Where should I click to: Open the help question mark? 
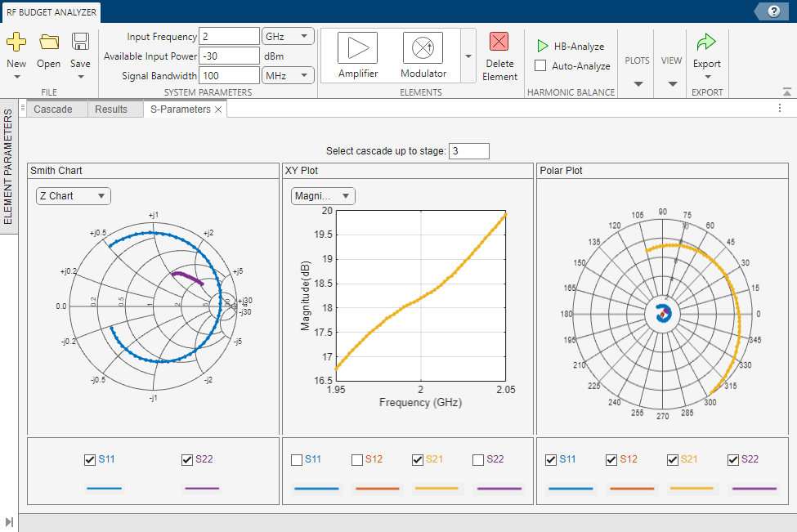[772, 11]
